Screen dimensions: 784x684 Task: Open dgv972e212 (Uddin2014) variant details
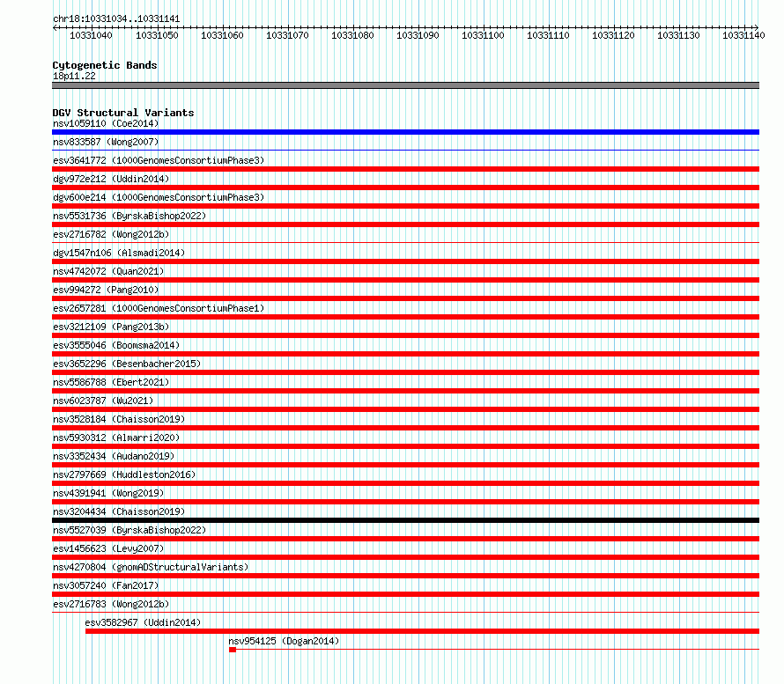pyautogui.click(x=111, y=179)
